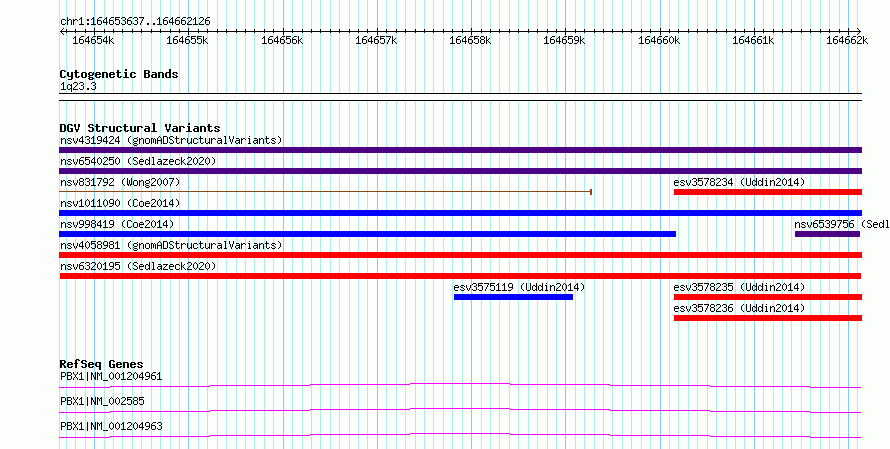Click the nsv998419 (Coe2014) label
Screen dimensions: 890x449
point(117,224)
